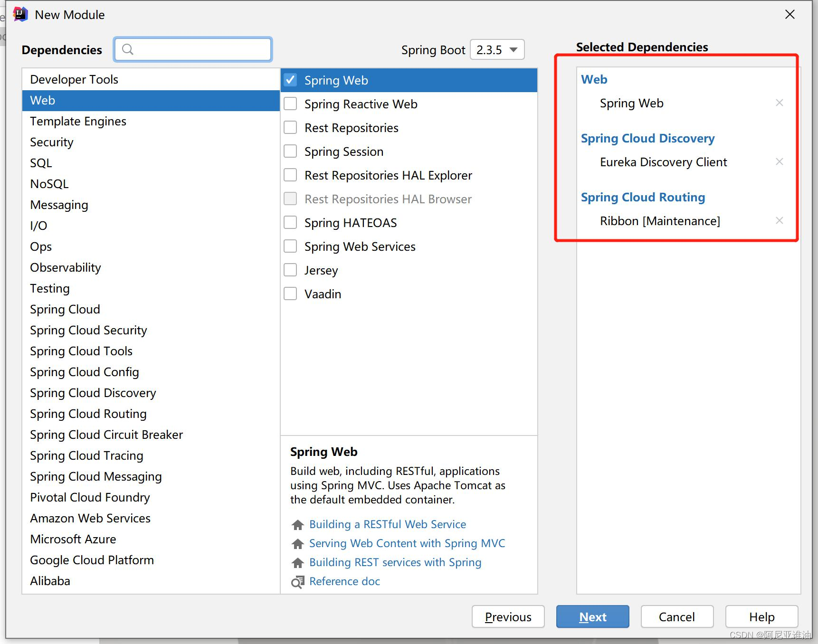818x644 pixels.
Task: Open Serving Web Content with Spring MVC
Action: (407, 543)
